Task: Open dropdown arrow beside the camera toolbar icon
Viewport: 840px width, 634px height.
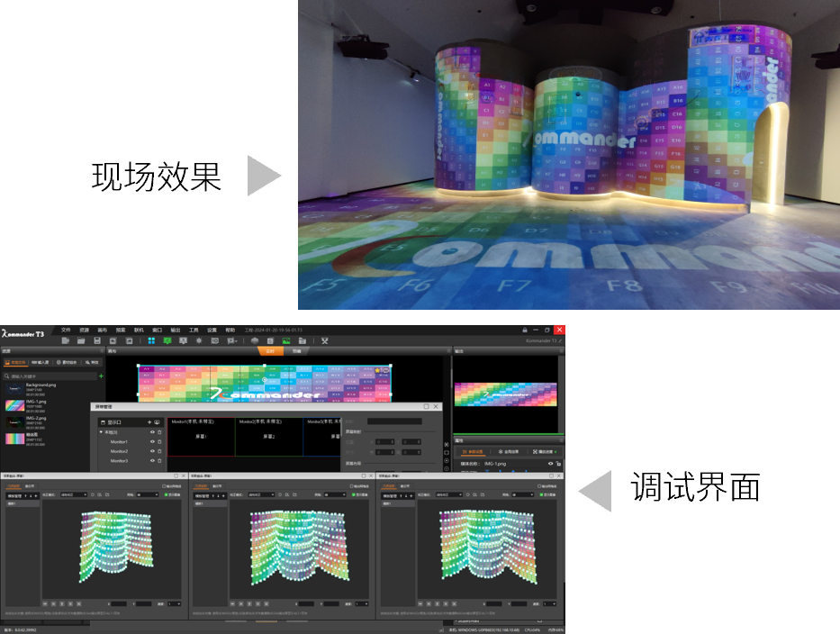Action: tap(236, 341)
